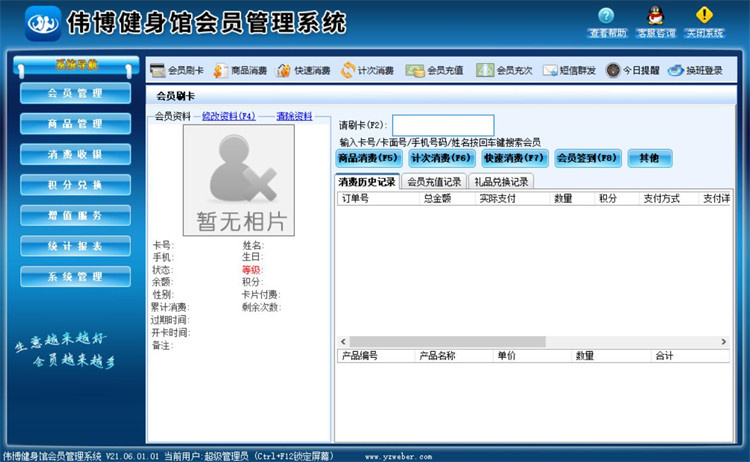The width and height of the screenshot is (750, 462).
Task: Open 会员充次 in the toolbar
Action: [x=504, y=71]
